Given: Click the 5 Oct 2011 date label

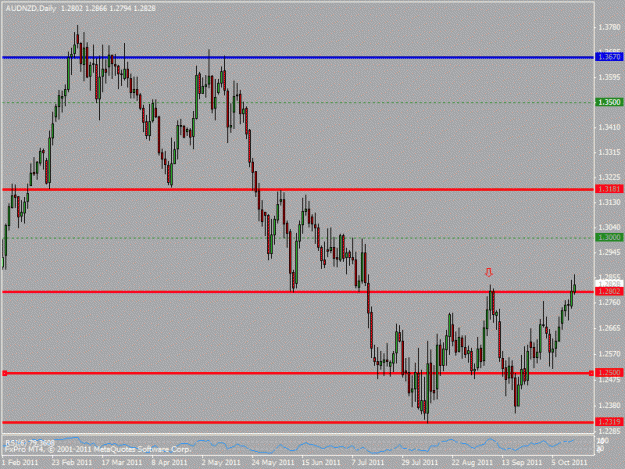Looking at the screenshot, I should click(569, 463).
